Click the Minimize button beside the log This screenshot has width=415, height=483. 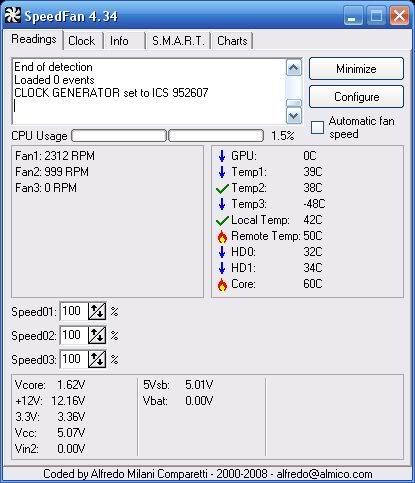point(356,69)
